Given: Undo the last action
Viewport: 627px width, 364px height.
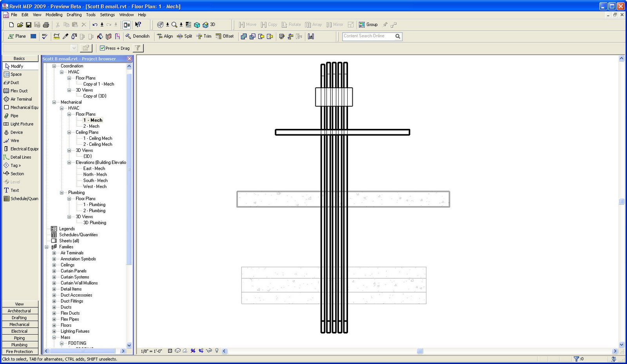Looking at the screenshot, I should [95, 25].
